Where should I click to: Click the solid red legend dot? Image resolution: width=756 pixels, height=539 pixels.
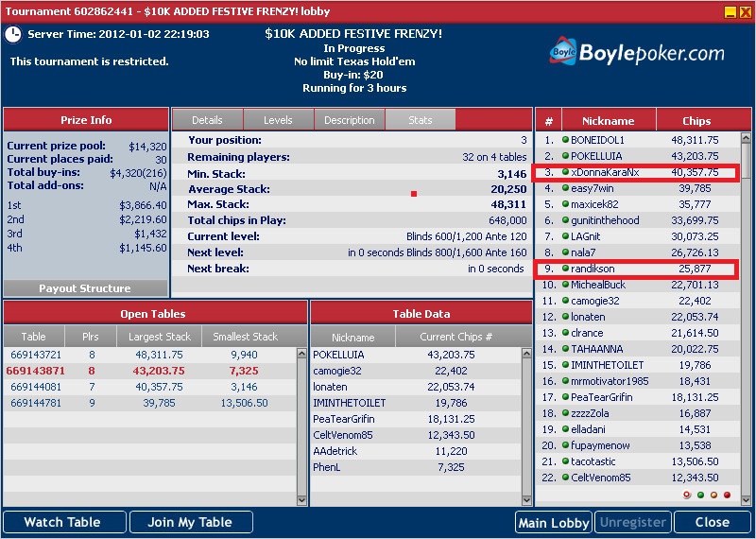727,496
